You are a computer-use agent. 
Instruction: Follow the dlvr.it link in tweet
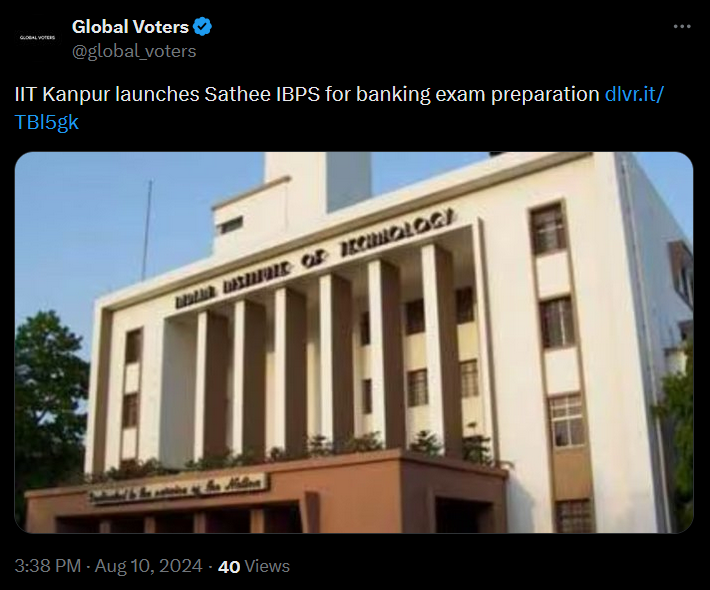pos(634,94)
